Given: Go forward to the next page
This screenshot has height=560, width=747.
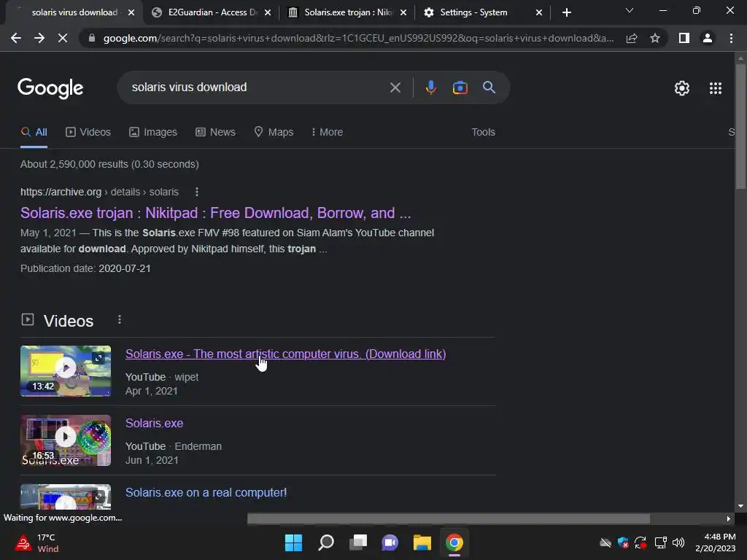Looking at the screenshot, I should 39,38.
